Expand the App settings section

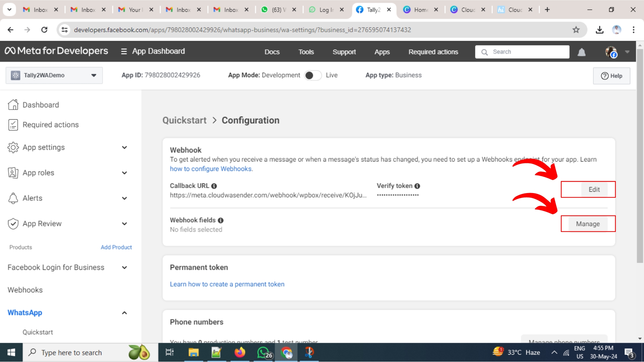[x=124, y=147]
